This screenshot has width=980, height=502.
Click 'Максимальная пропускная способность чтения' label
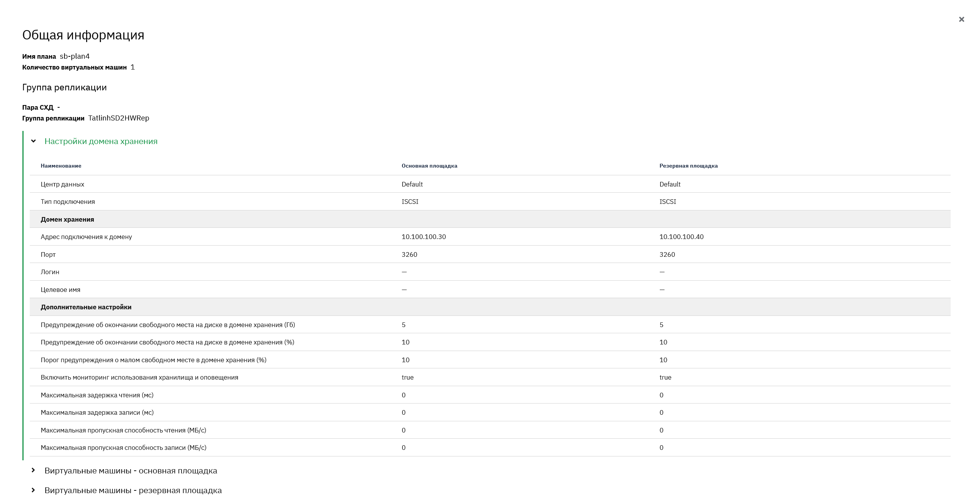coord(123,430)
